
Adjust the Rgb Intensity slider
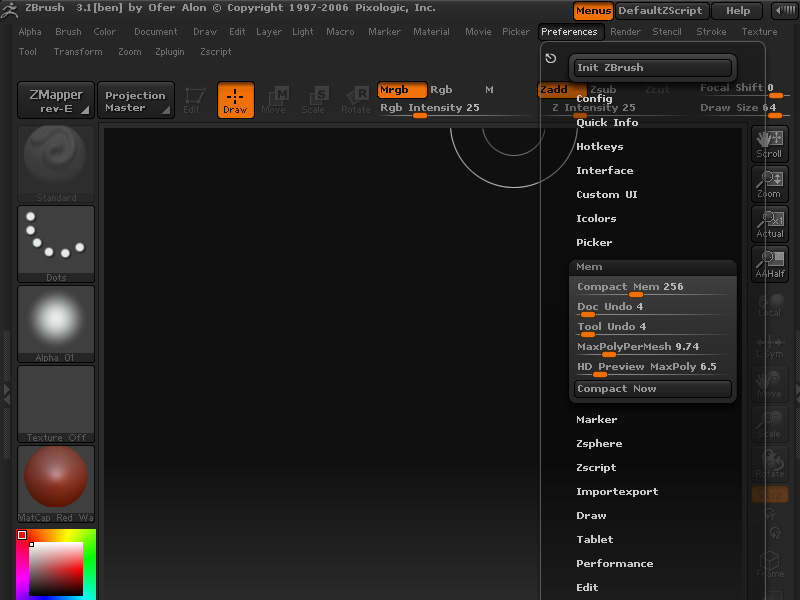pyautogui.click(x=456, y=109)
